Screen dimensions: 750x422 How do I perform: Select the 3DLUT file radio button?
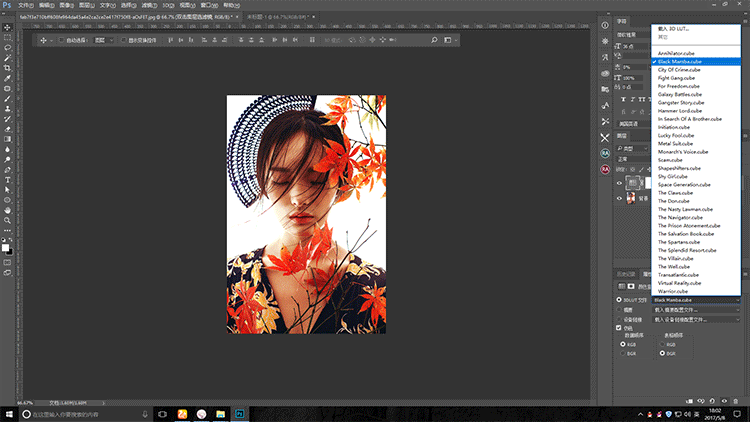pyautogui.click(x=619, y=300)
